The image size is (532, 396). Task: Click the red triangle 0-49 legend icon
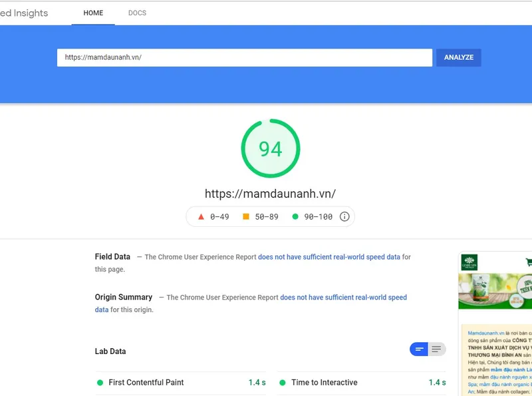pyautogui.click(x=201, y=217)
